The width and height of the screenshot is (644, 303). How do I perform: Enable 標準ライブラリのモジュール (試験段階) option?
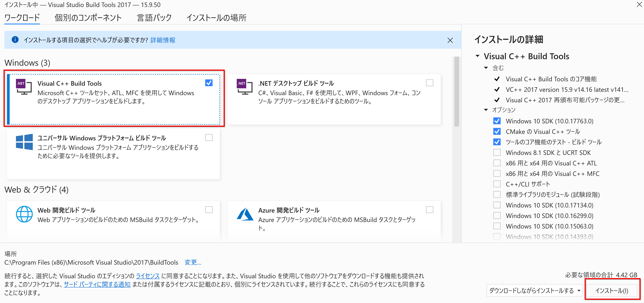(497, 195)
